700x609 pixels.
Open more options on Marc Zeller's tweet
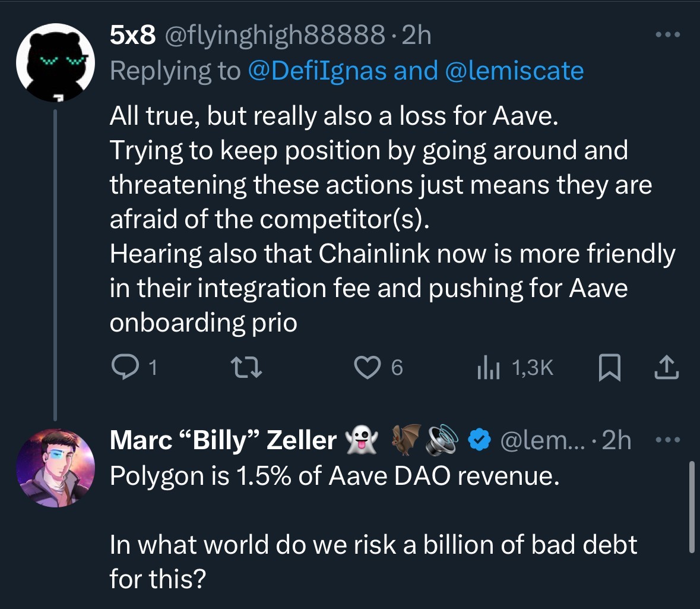pyautogui.click(x=667, y=440)
